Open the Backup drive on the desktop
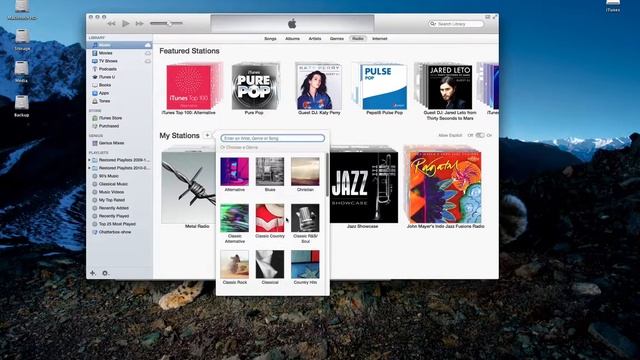This screenshot has width=640, height=360. (22, 106)
